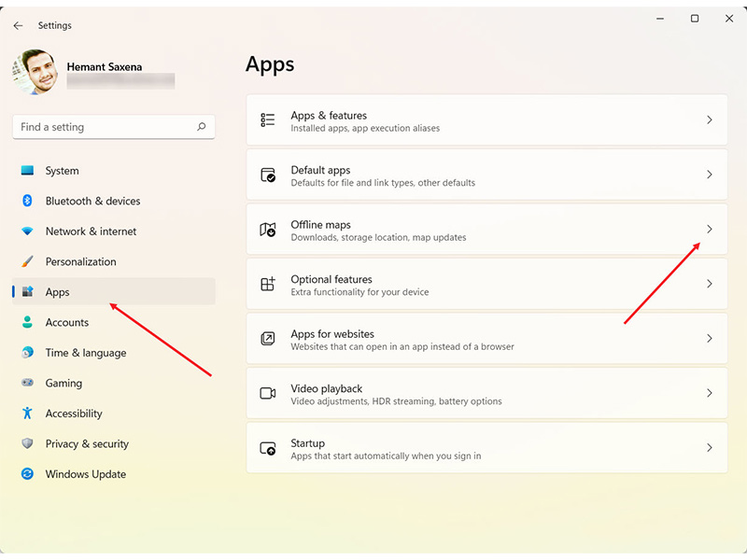
Task: Open Windows Update page
Action: tap(113, 474)
